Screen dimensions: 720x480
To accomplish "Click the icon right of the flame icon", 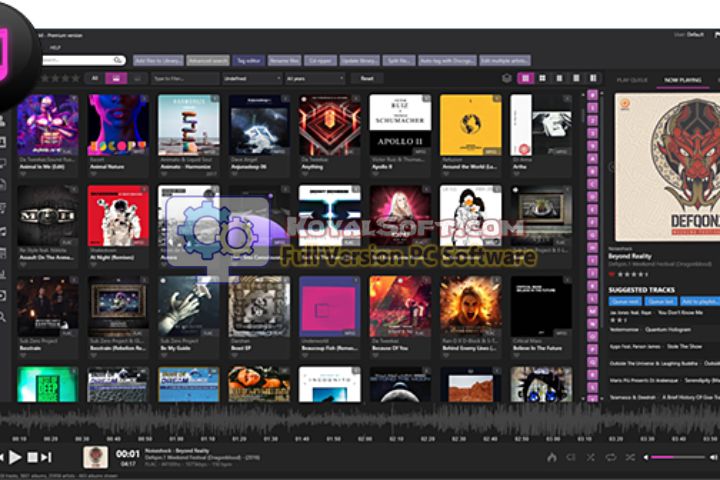I will pyautogui.click(x=571, y=457).
